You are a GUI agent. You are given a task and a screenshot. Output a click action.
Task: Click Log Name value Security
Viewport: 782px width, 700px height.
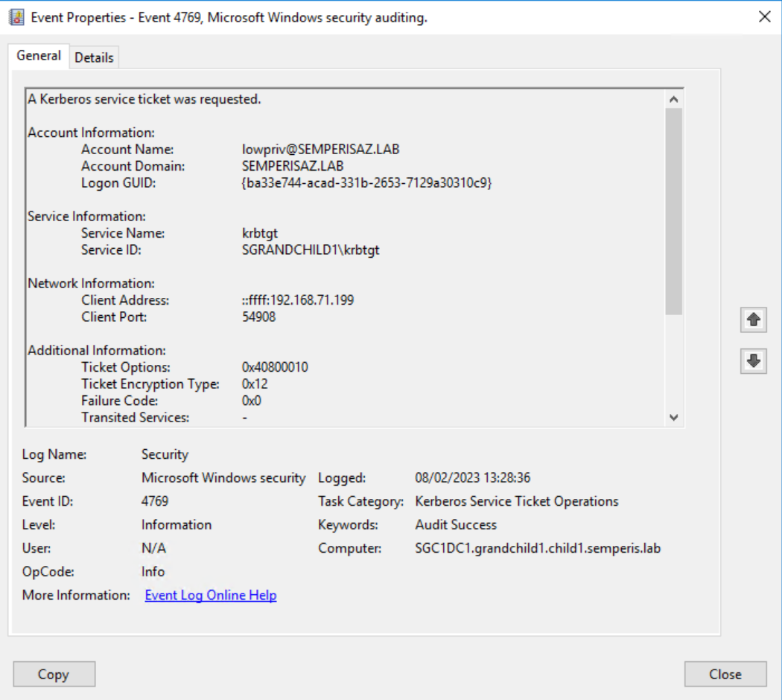point(165,454)
